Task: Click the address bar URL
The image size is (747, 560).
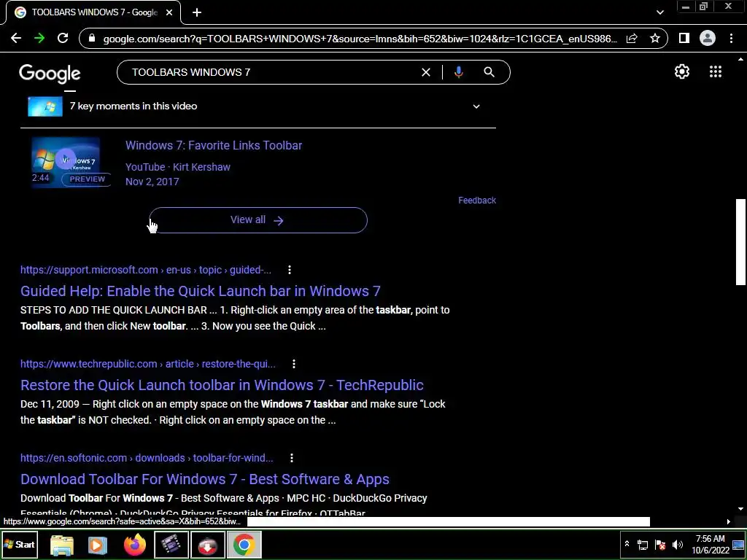Action: click(x=360, y=39)
